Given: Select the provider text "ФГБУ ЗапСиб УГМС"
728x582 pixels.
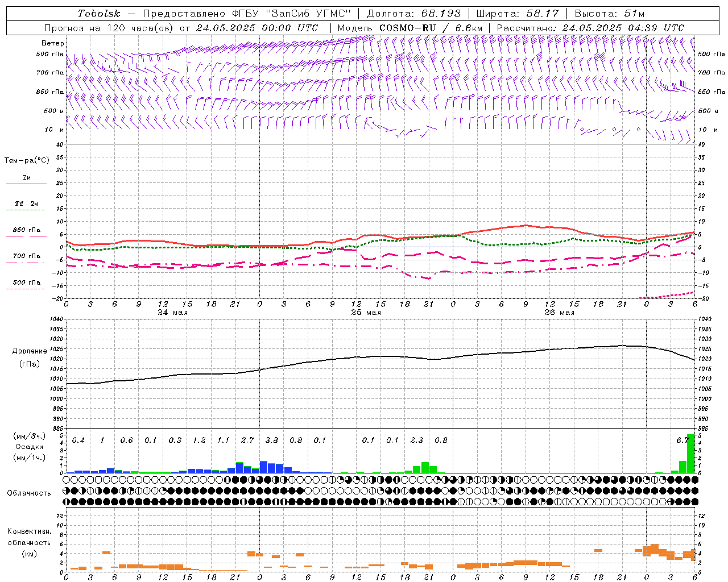Looking at the screenshot, I should click(292, 14).
